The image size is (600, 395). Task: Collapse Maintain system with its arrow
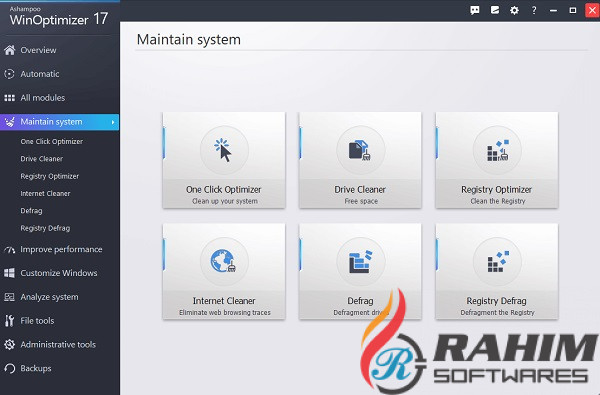point(113,122)
